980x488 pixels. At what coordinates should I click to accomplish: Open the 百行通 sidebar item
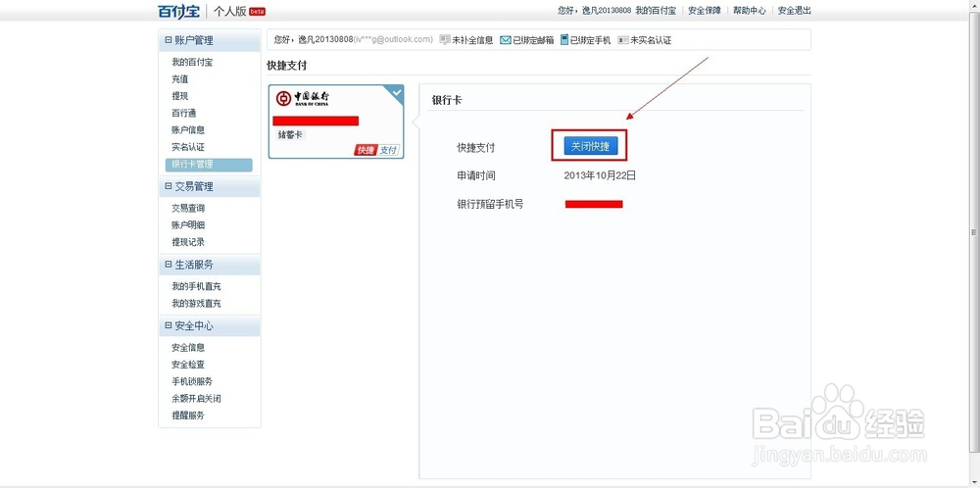[x=184, y=113]
